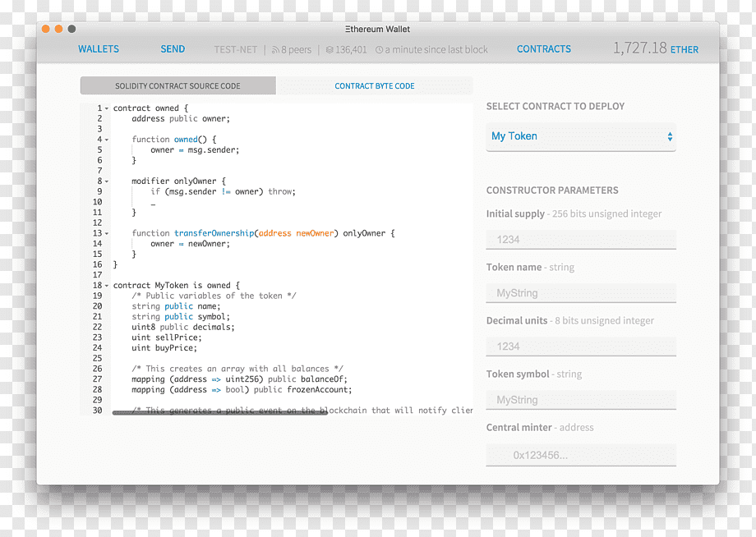Click 'if (msg.sender != owner) throw;' line
Viewport: 756px width, 537px height.
pos(223,191)
